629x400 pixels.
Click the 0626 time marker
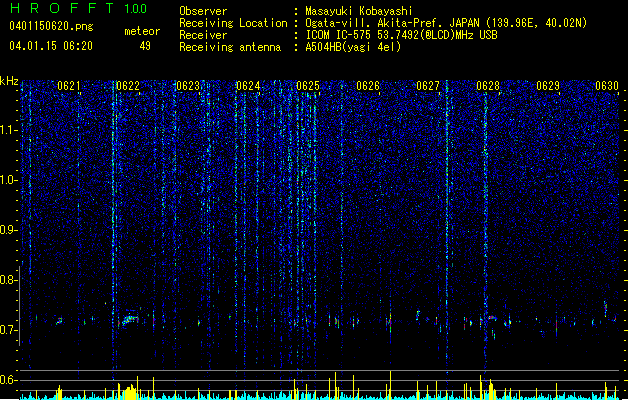(368, 86)
